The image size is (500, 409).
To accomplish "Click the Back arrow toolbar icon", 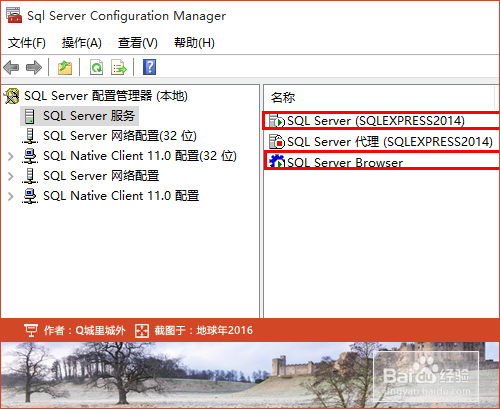I will pyautogui.click(x=11, y=67).
